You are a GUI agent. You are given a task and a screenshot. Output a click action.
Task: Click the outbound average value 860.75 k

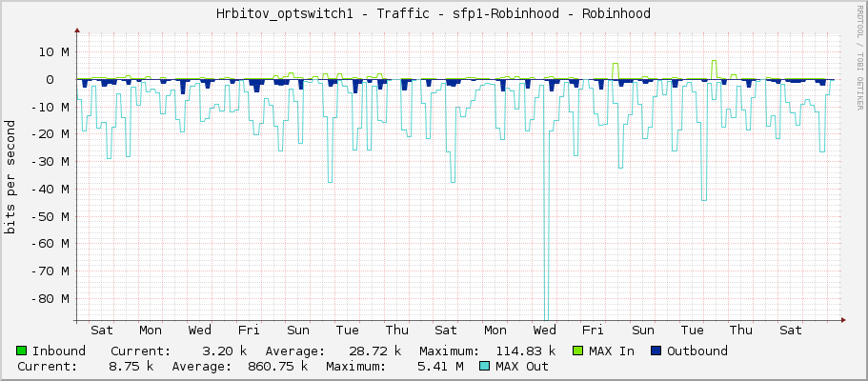coord(277,366)
